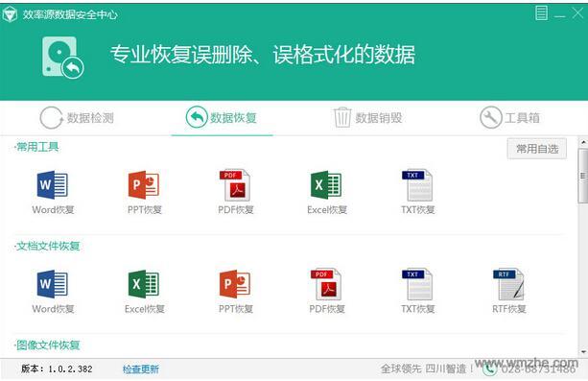Click the shield logo in title bar
Image resolution: width=588 pixels, height=381 pixels.
point(10,14)
